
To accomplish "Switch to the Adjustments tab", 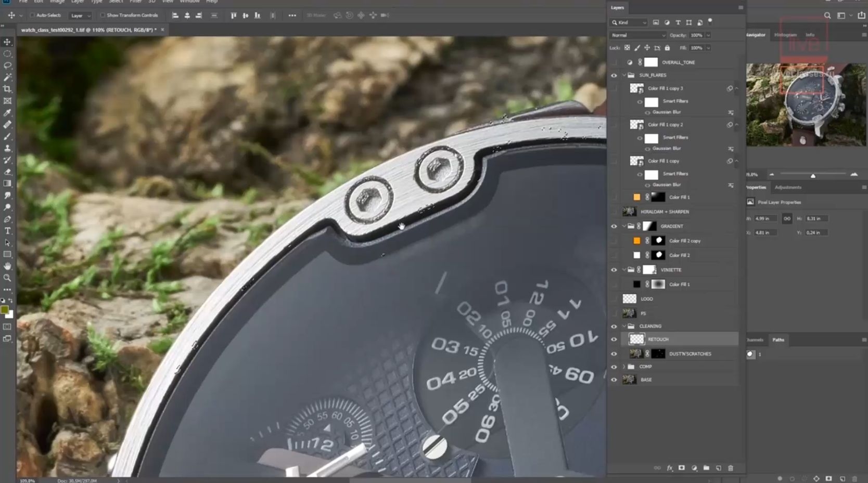I will (788, 187).
